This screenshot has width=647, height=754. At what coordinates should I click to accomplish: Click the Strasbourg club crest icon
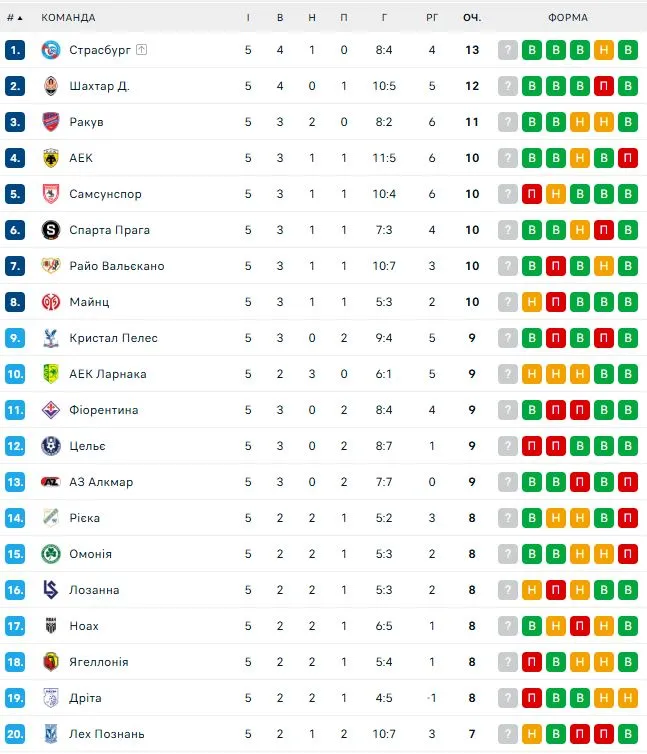[51, 50]
